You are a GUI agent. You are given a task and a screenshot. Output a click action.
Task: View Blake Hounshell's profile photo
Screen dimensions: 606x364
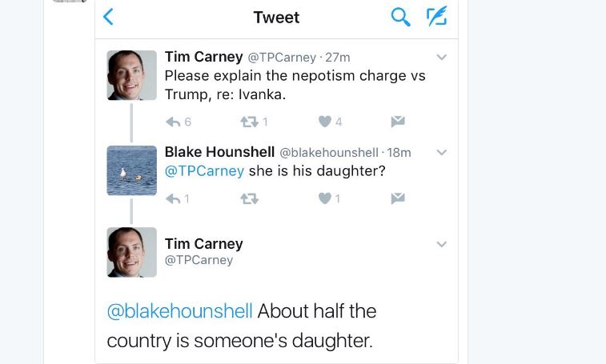pyautogui.click(x=132, y=170)
